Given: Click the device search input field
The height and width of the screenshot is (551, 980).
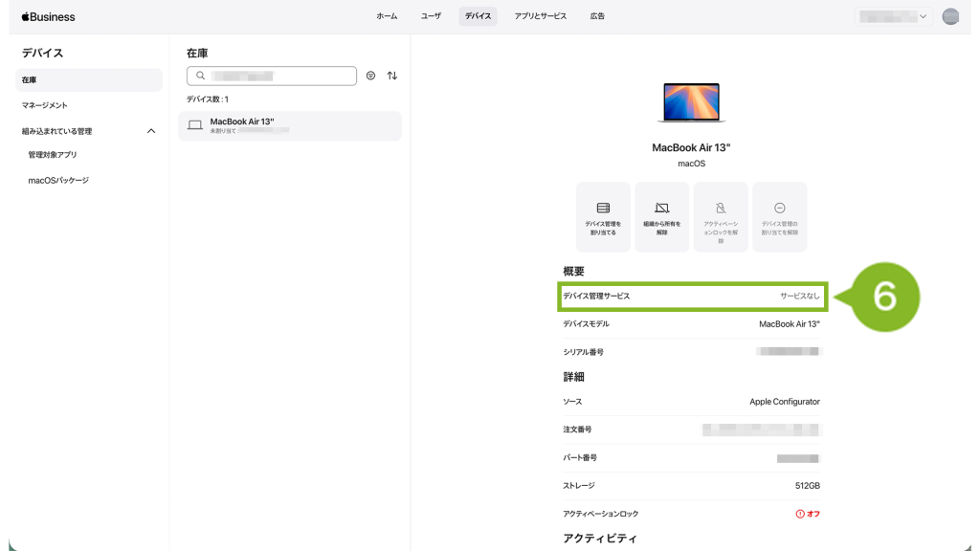Looking at the screenshot, I should click(278, 76).
